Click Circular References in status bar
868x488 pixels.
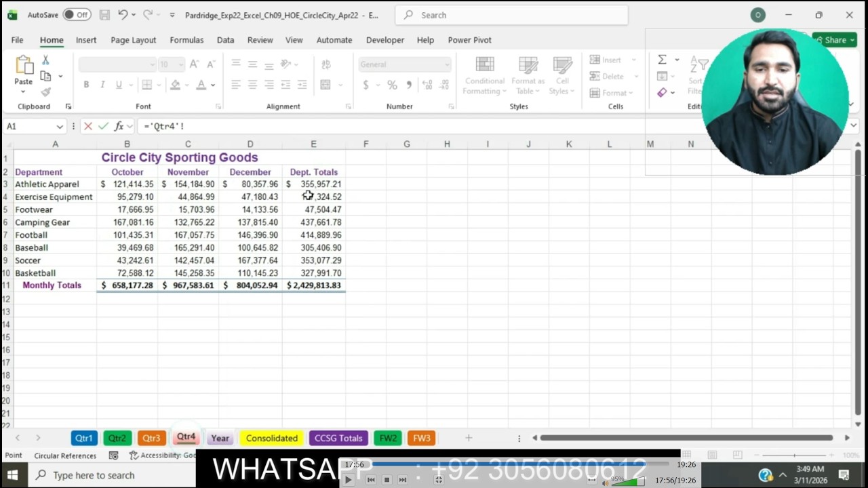(65, 455)
